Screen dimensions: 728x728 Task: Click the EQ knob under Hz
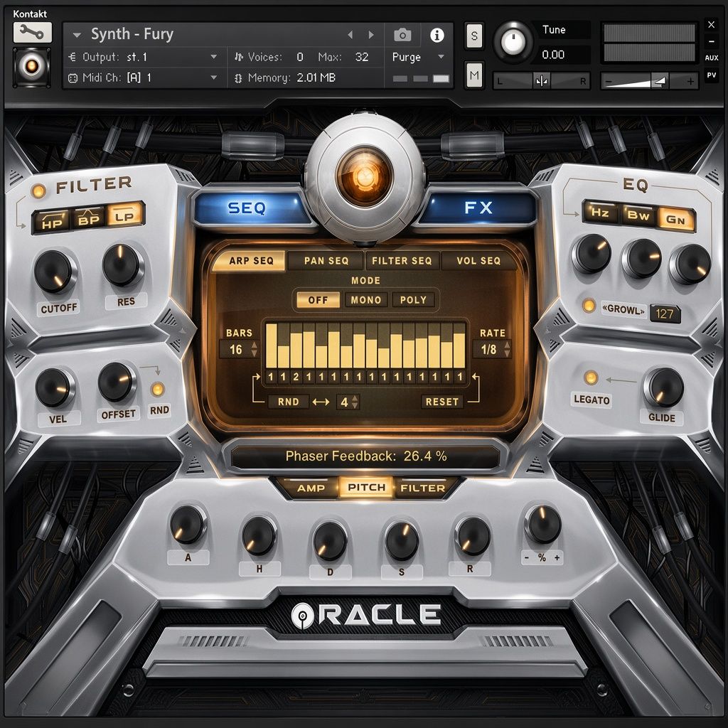[591, 254]
